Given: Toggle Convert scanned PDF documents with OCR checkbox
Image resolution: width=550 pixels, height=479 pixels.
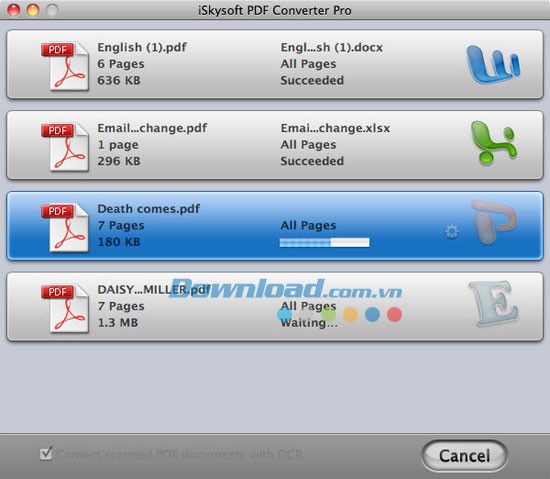Looking at the screenshot, I should pyautogui.click(x=46, y=453).
